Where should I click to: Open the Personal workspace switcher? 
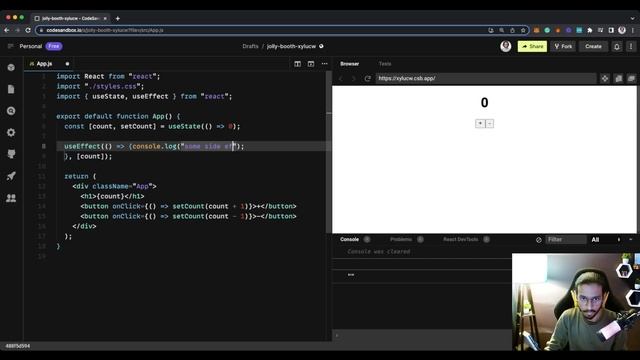[31, 46]
